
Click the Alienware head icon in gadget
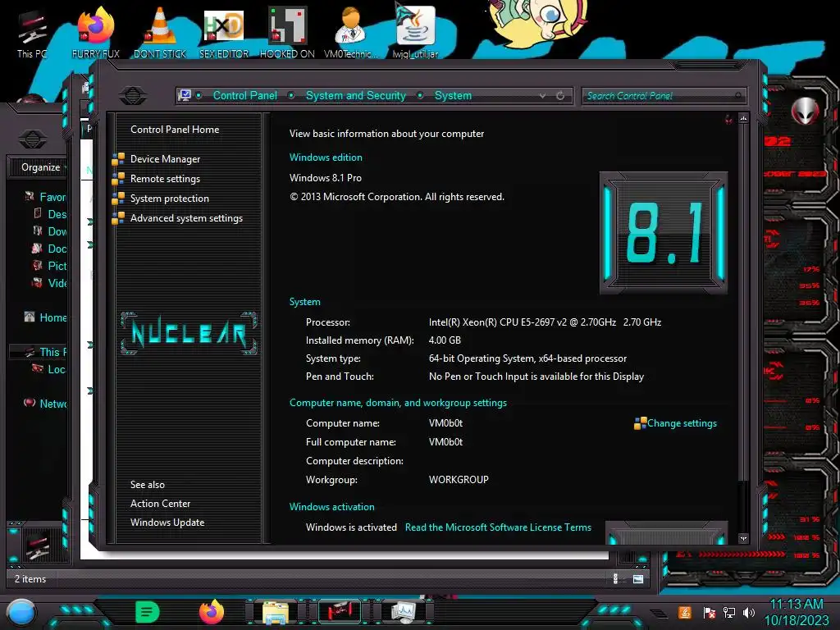pos(806,112)
